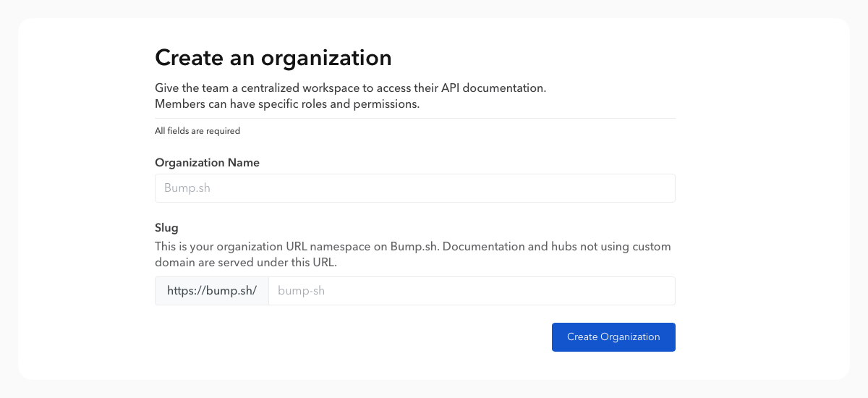Click the divider line below the intro text
868x398 pixels.
[x=414, y=118]
